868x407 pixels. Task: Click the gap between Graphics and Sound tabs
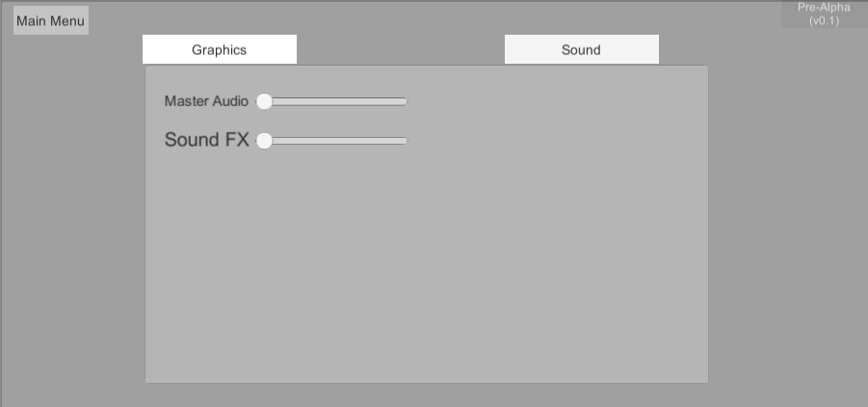pyautogui.click(x=400, y=49)
